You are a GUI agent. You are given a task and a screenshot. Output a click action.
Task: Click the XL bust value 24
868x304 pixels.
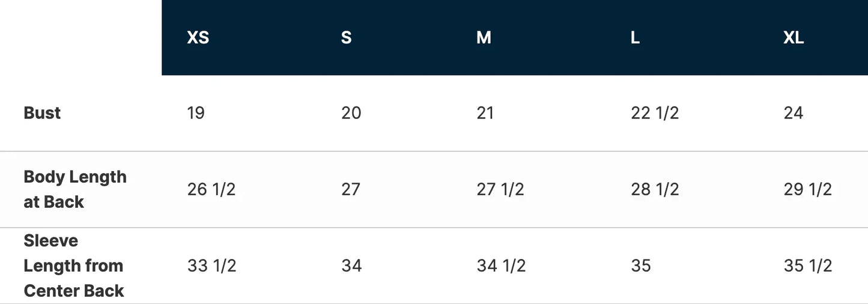(x=794, y=113)
